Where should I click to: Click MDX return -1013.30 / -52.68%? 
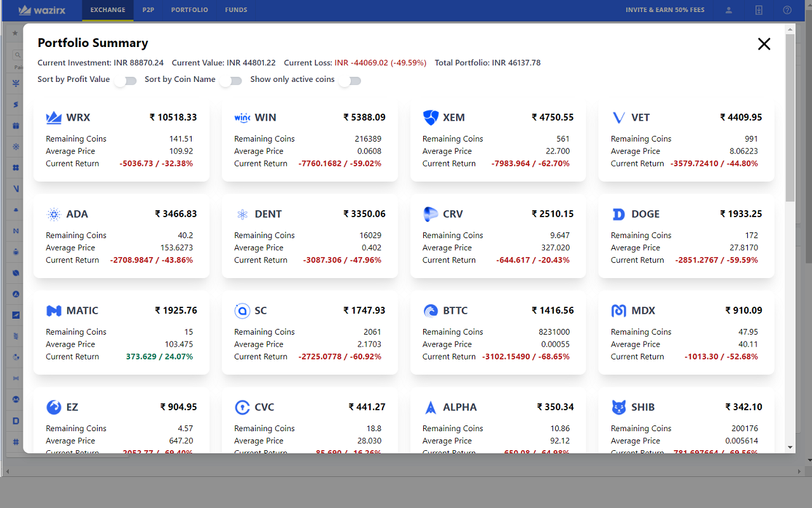point(721,357)
